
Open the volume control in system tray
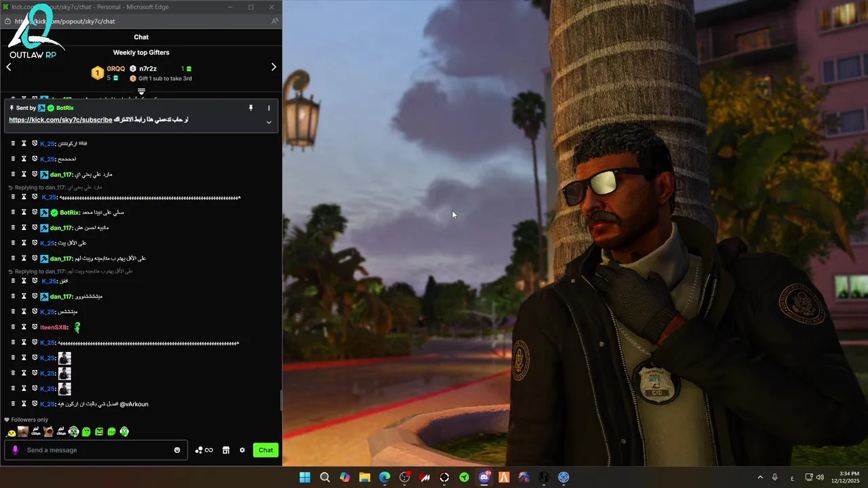pyautogui.click(x=821, y=477)
